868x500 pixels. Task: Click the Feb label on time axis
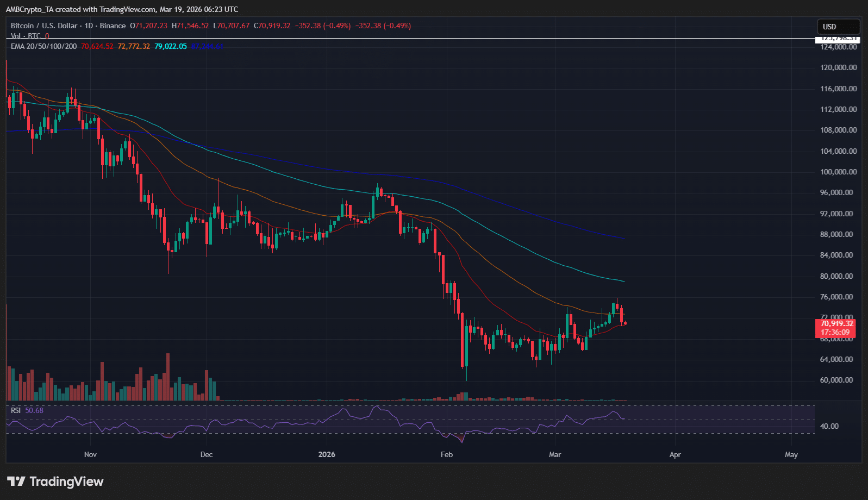coord(446,454)
